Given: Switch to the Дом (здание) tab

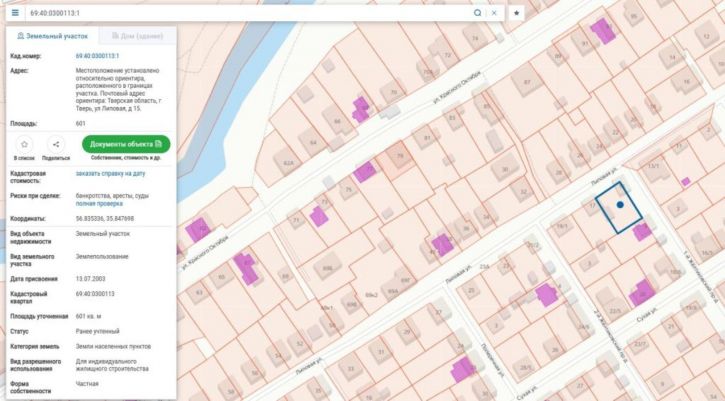Looking at the screenshot, I should 137,36.
